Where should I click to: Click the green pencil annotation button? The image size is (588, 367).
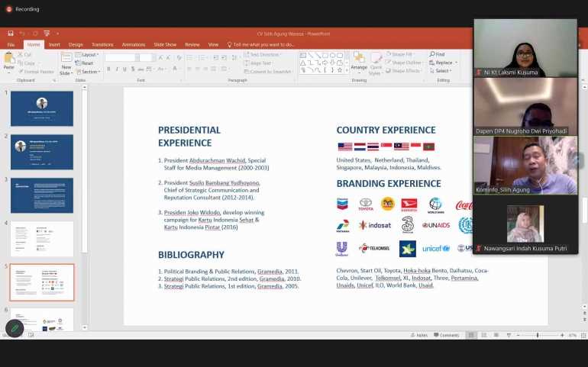(15, 328)
